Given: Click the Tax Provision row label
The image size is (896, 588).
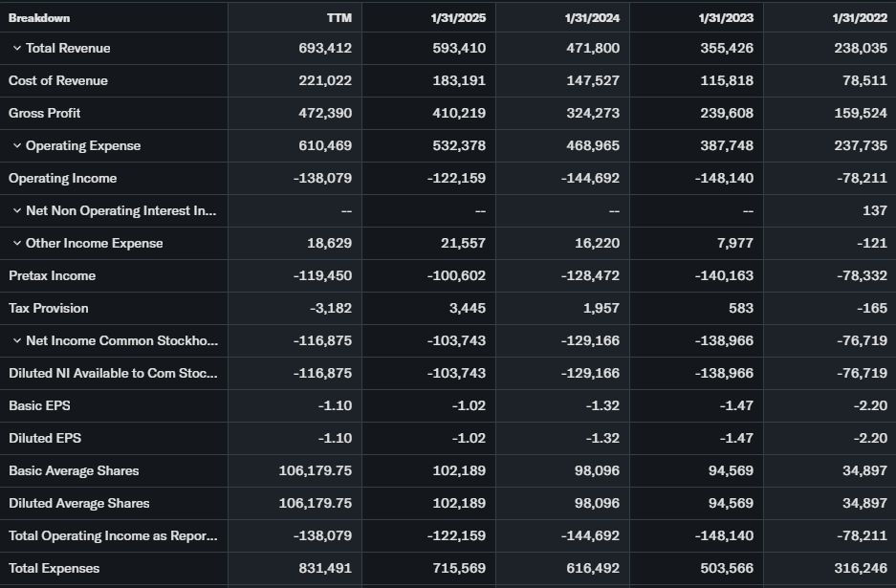Looking at the screenshot, I should click(x=49, y=309).
